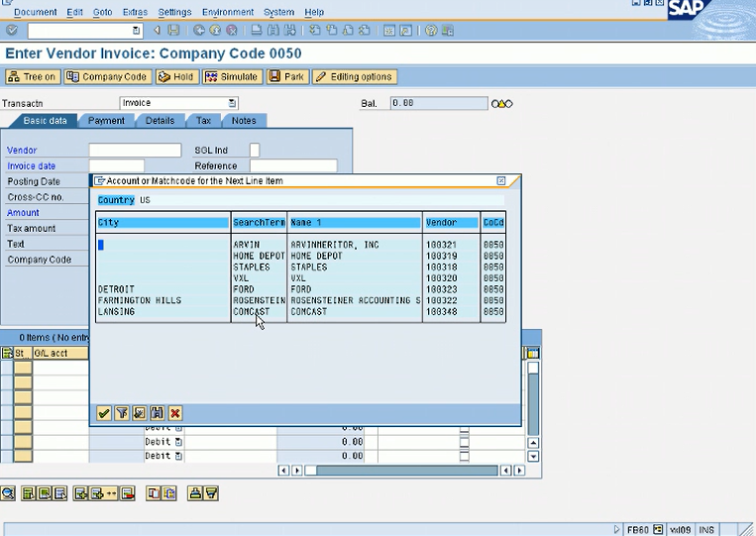Select the ROSENSTEINER ACCOUNTING vendor row

[x=300, y=300]
